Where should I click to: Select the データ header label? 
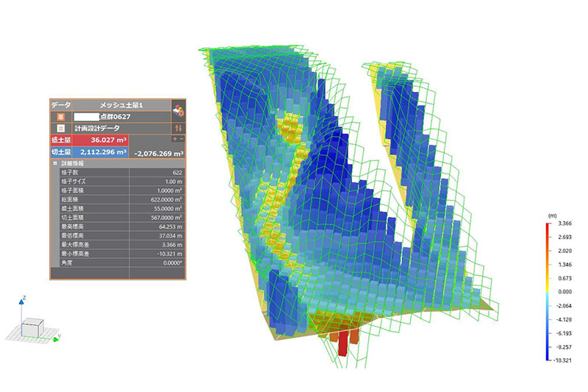[x=60, y=105]
